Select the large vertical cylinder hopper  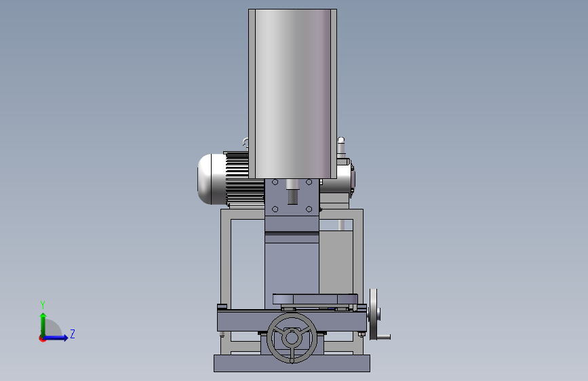click(292, 94)
